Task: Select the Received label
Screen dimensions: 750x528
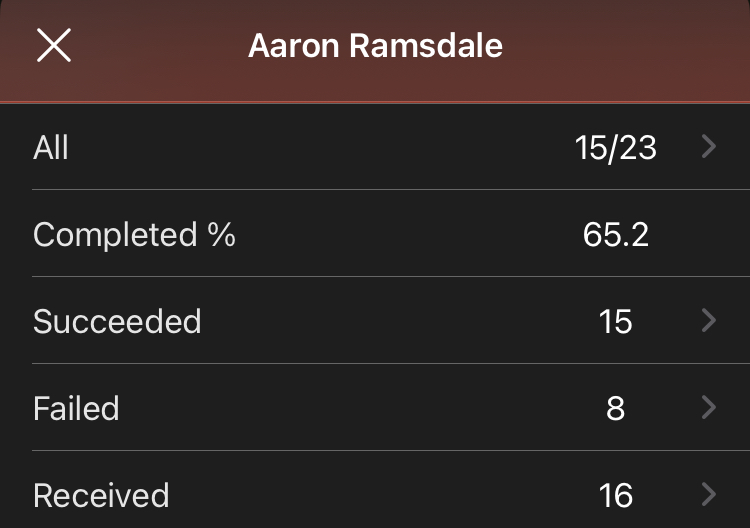Action: pos(101,495)
